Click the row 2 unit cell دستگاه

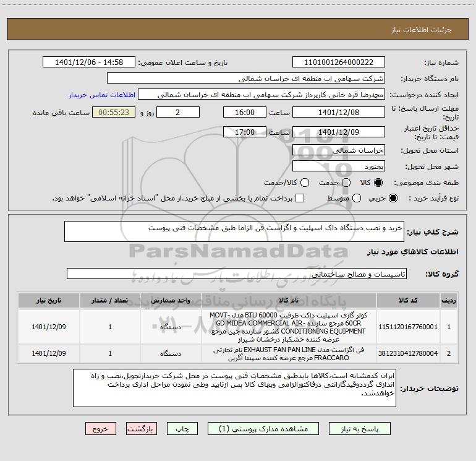[x=171, y=353]
